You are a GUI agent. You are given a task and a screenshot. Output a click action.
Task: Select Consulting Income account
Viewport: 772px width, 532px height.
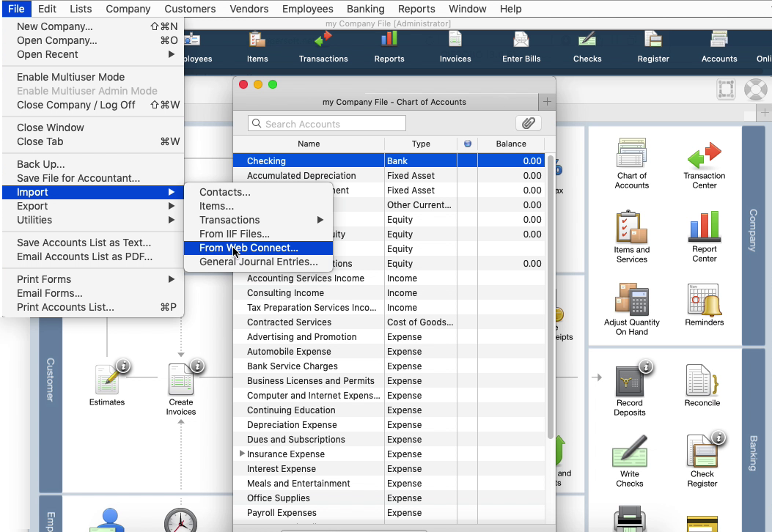[389, 293]
